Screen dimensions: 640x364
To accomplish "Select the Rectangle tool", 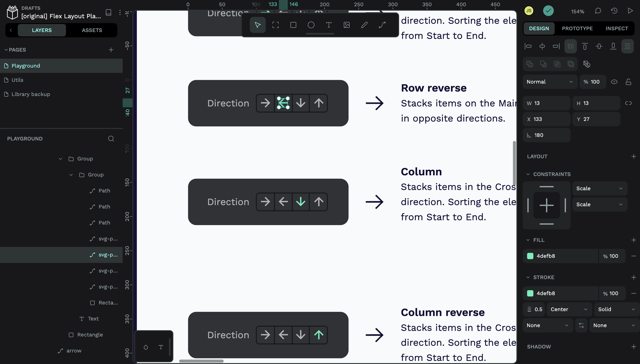I will coord(293,25).
